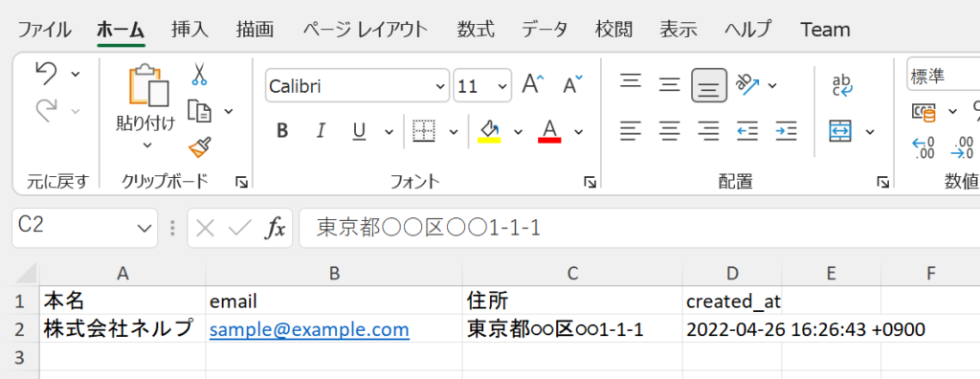Open borders dropdown arrow
Screen dimensions: 980x379
(x=454, y=132)
